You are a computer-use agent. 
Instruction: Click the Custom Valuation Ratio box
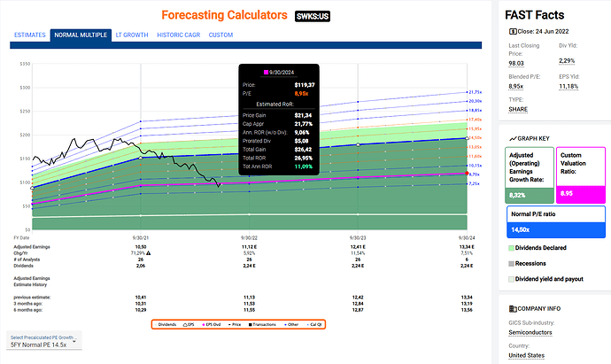pyautogui.click(x=580, y=172)
